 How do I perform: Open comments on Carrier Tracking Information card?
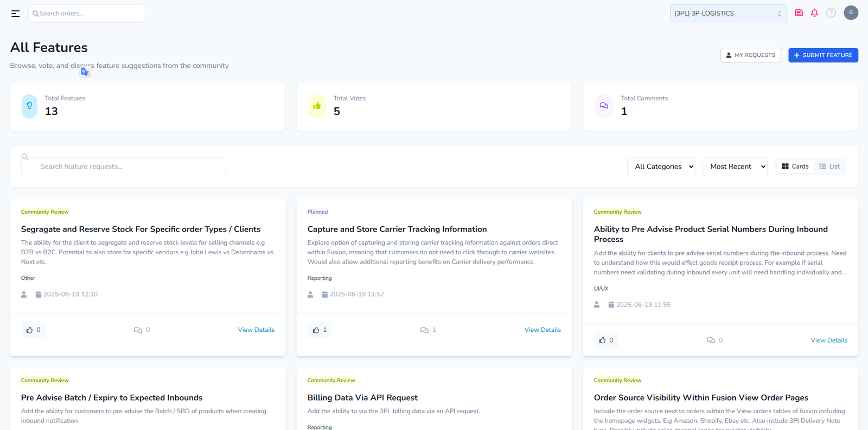(428, 330)
